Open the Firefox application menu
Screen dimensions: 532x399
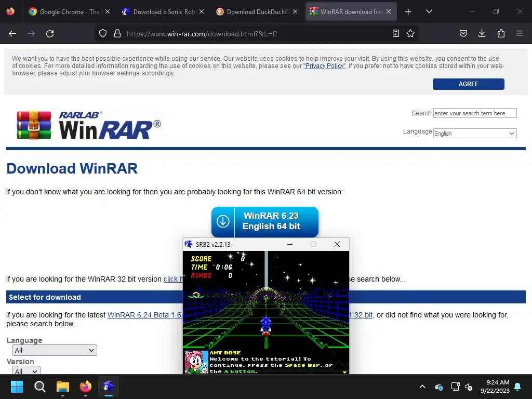(520, 34)
